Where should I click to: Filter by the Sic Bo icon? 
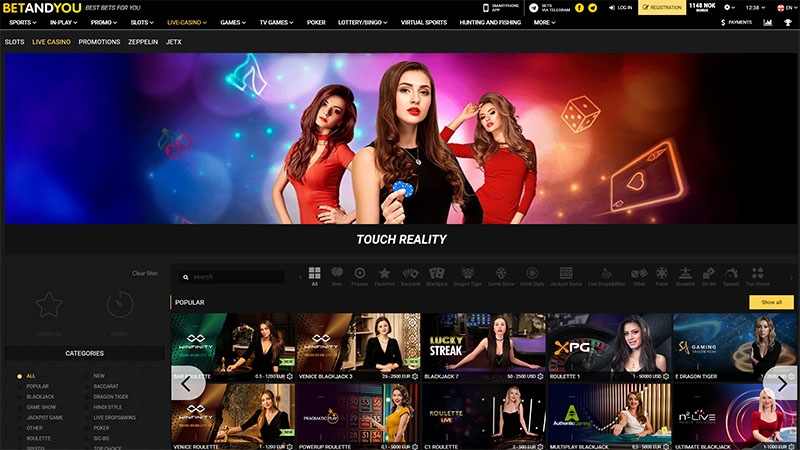point(709,276)
